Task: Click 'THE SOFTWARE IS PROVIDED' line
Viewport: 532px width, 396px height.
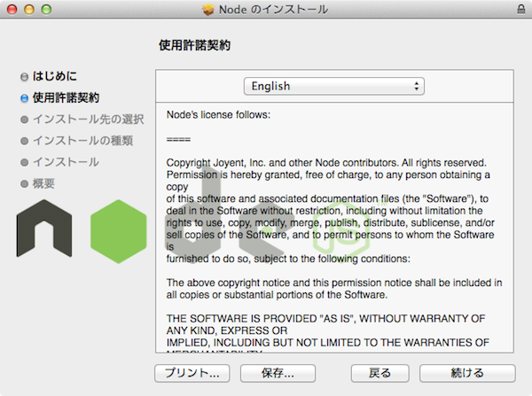Action: [325, 319]
